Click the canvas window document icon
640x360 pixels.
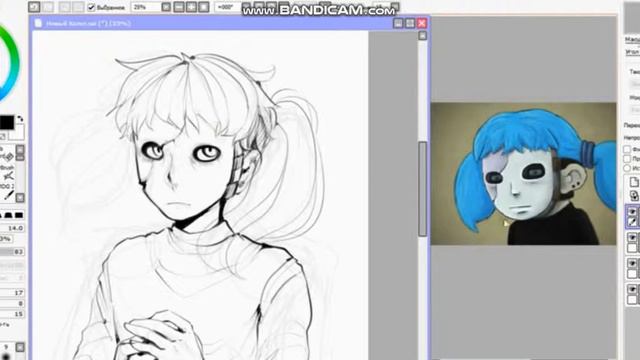tap(38, 23)
